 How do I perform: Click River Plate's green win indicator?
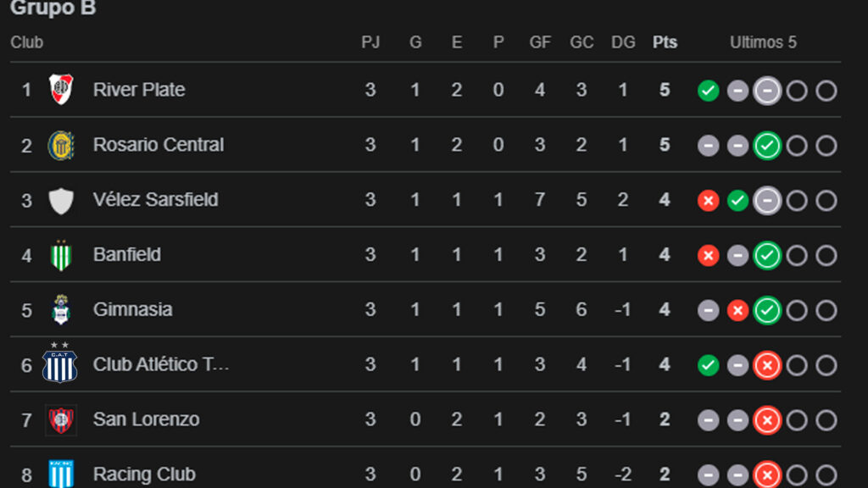708,91
